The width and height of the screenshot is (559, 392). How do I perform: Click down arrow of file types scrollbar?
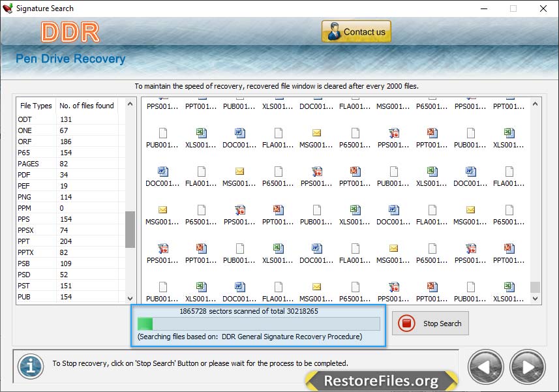click(130, 298)
